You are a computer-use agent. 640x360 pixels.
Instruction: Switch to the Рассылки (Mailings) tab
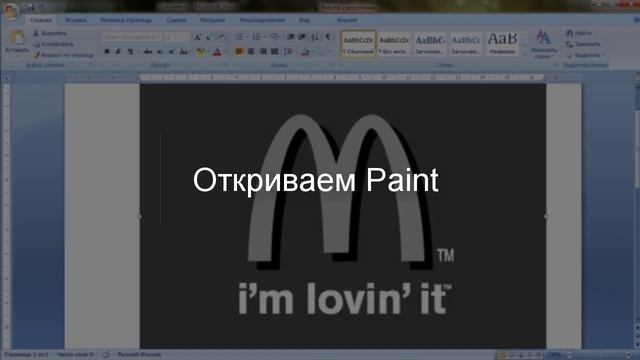pyautogui.click(x=213, y=20)
